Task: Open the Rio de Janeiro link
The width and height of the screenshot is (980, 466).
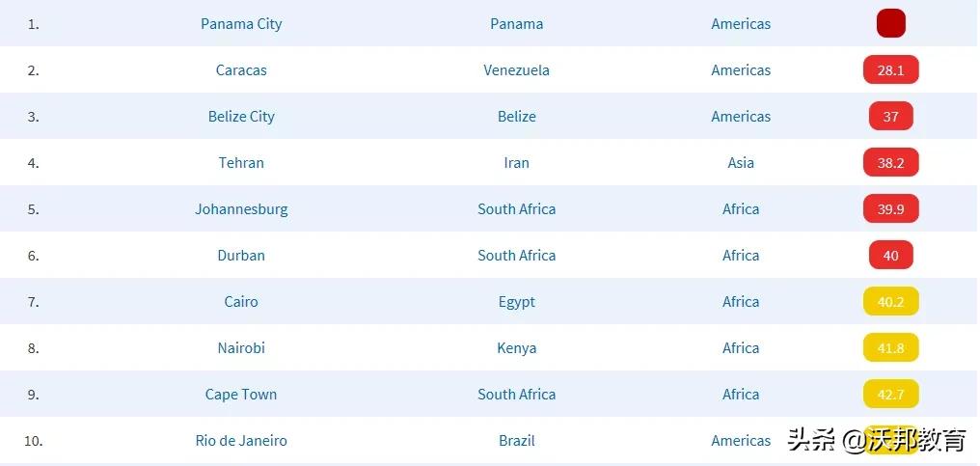Action: click(241, 441)
